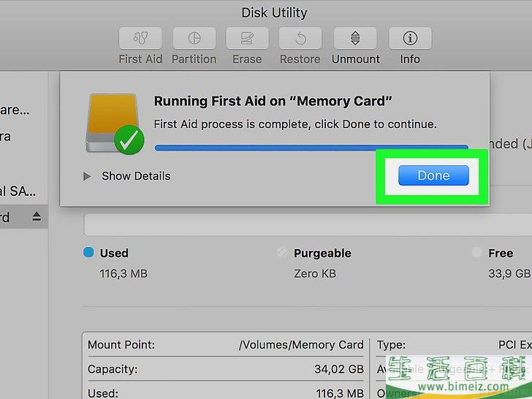Click the Done button
This screenshot has width=532, height=399.
pos(433,175)
